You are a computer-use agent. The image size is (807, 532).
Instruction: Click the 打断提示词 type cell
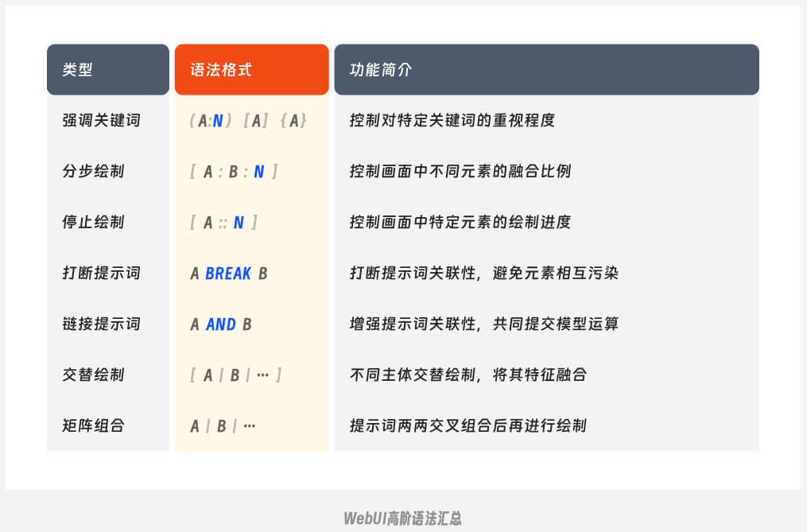tap(101, 274)
